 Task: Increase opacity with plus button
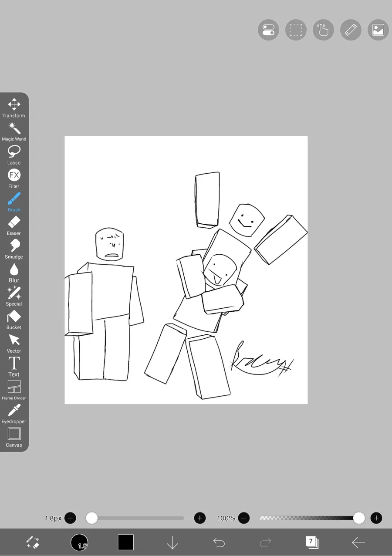tap(376, 518)
